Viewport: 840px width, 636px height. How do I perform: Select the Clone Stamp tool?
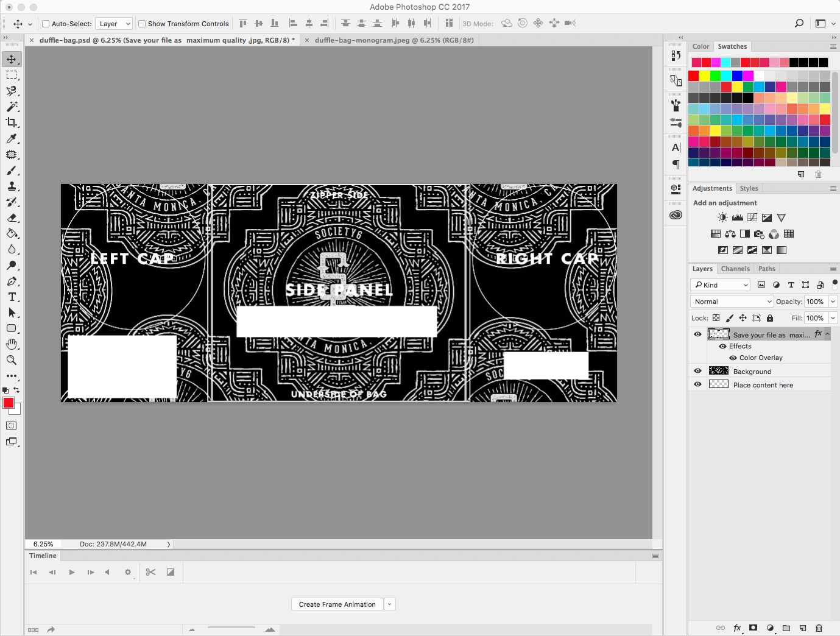[12, 186]
